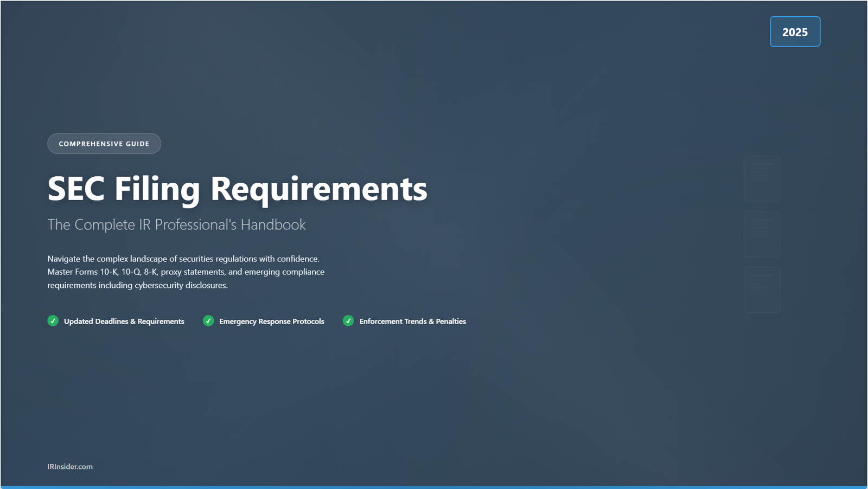Select the first preview card in the sidebar
This screenshot has width=868, height=489.
pos(762,178)
